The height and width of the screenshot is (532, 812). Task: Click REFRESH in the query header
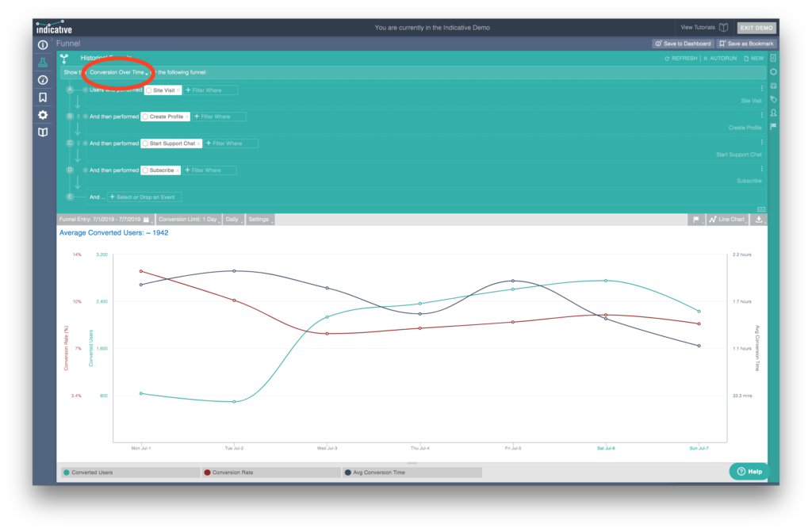681,59
